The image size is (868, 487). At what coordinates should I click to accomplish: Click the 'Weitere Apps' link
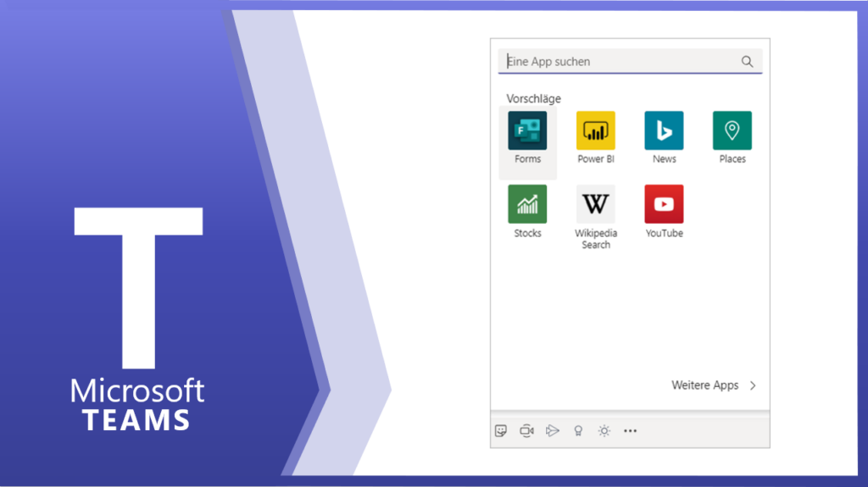(704, 385)
